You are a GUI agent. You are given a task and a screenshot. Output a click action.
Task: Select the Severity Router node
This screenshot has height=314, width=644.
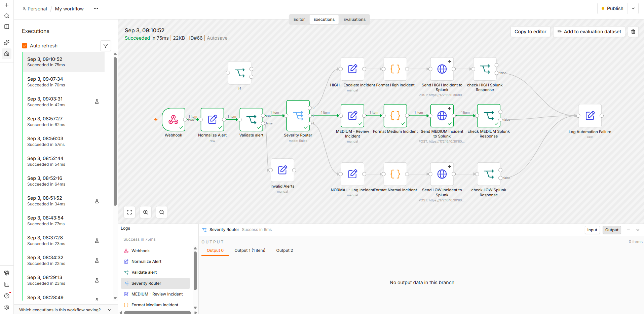tap(298, 116)
